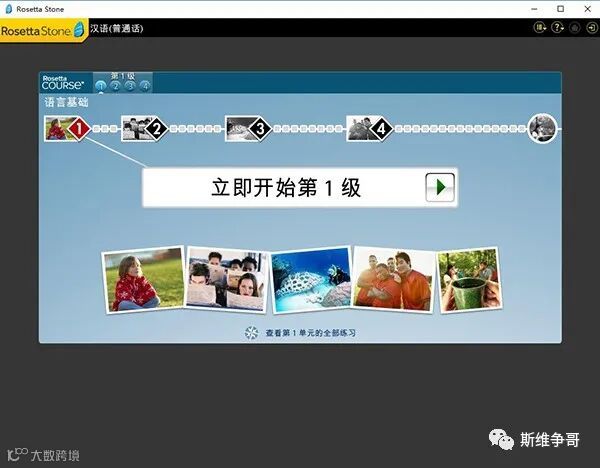This screenshot has width=600, height=468.
Task: Open the girl in red sweater photo
Action: tap(143, 279)
